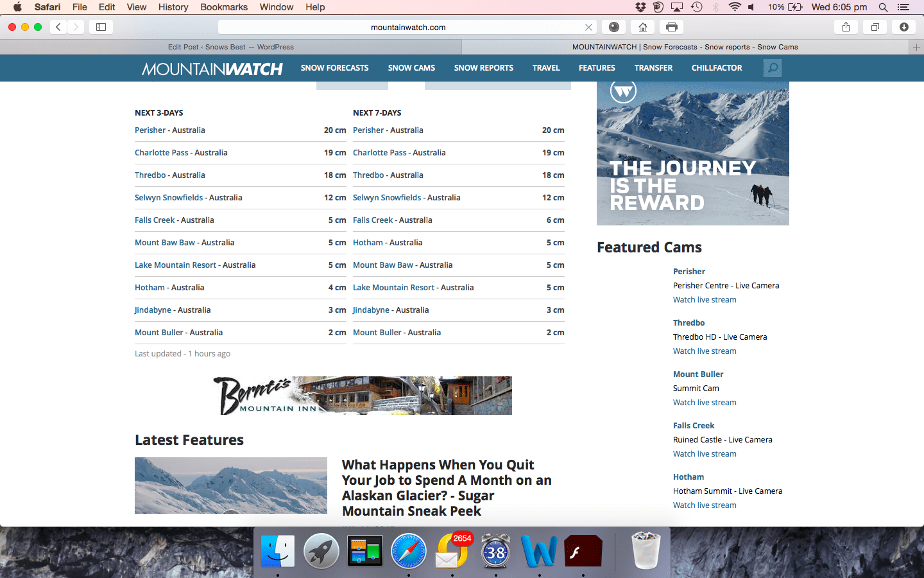924x578 pixels.
Task: Open mail app with 2654 badge
Action: (x=452, y=551)
